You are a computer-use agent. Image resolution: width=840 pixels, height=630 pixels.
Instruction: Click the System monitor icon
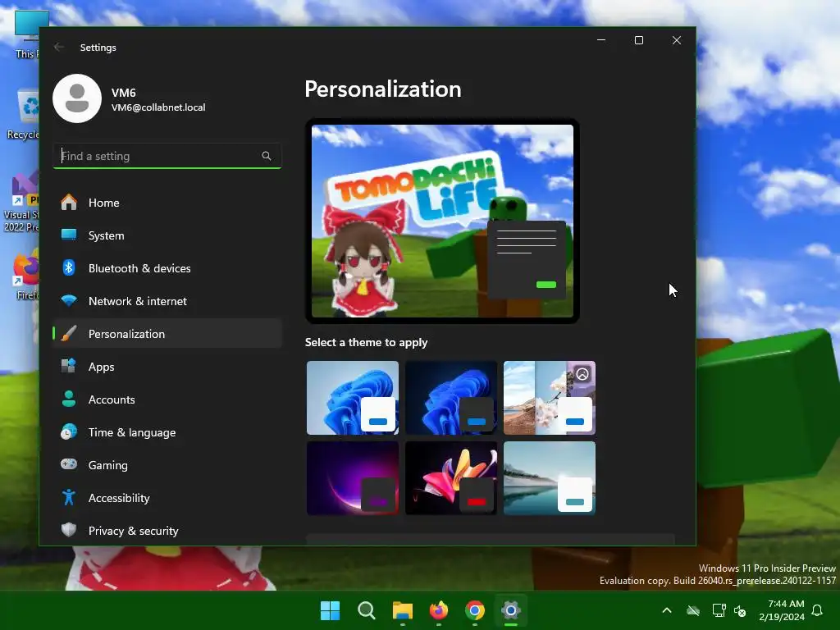[x=69, y=235]
